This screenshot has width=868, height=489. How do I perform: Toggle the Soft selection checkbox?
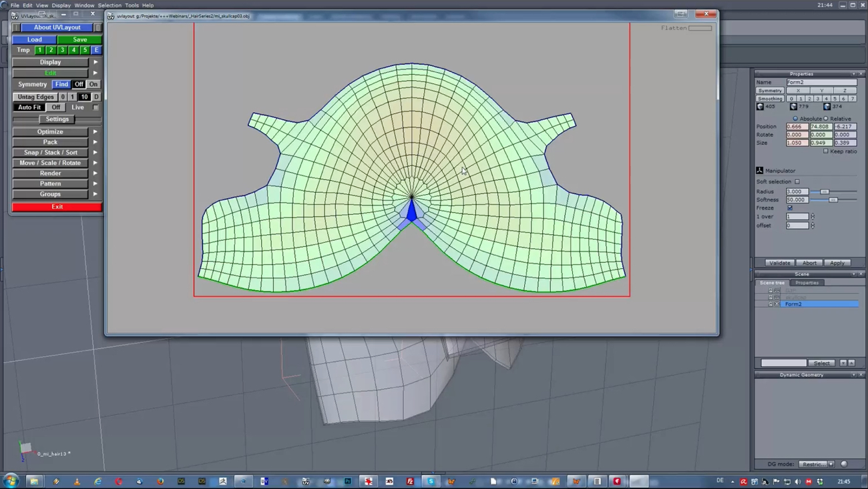[x=797, y=181]
